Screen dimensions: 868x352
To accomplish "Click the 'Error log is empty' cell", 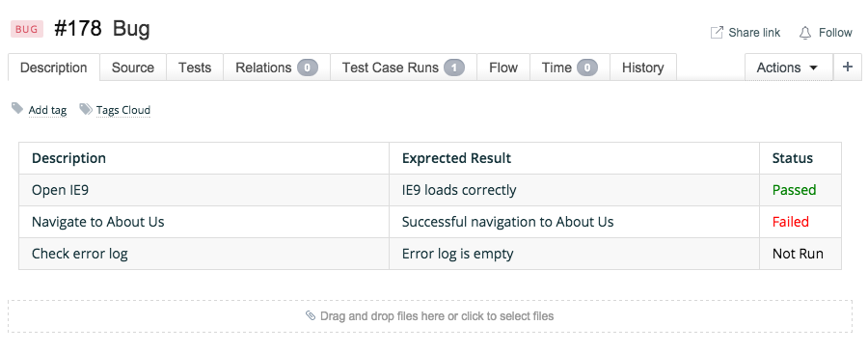I will [x=574, y=254].
